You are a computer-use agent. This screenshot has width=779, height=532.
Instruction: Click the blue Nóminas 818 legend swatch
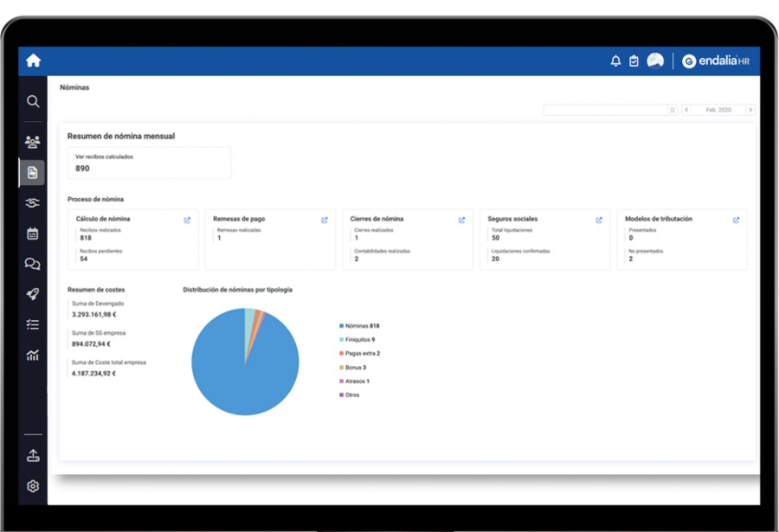(342, 326)
